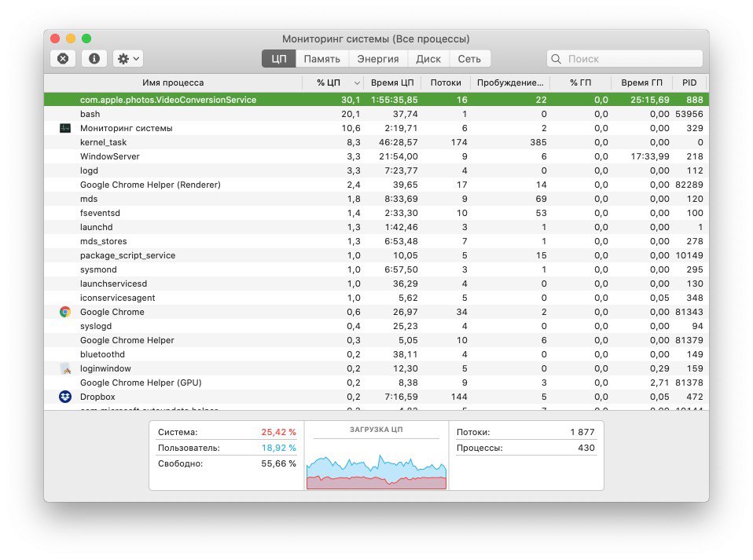Select the bluetoothd process row

pyautogui.click(x=376, y=355)
